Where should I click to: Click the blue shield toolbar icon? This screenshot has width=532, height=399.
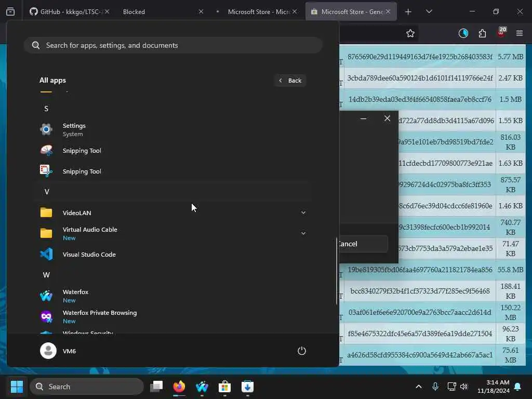coord(463,33)
